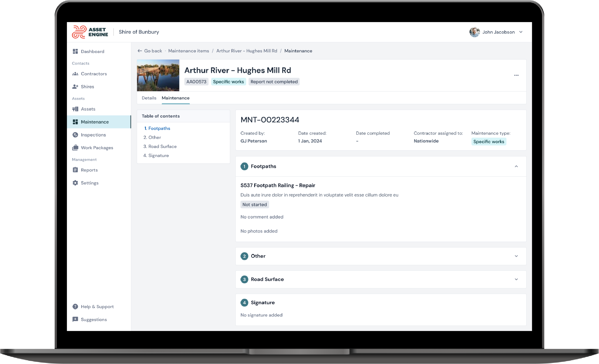Open Maintenance items breadcrumb link
Screen dimensions: 599x364
point(188,51)
